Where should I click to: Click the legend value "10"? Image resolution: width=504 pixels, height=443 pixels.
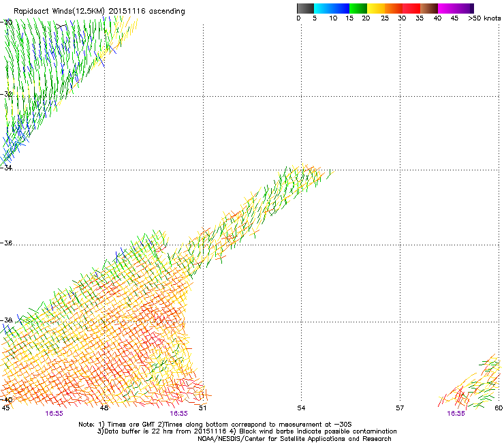(333, 18)
